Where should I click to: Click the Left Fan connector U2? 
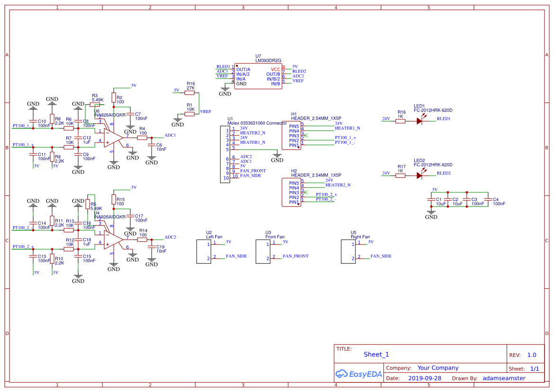(205, 251)
